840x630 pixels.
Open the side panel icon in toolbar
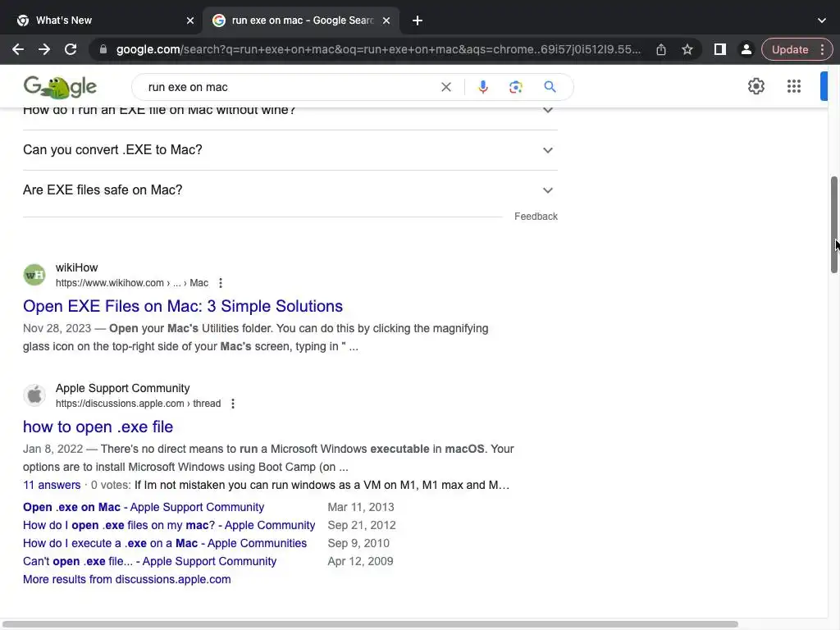(x=720, y=49)
